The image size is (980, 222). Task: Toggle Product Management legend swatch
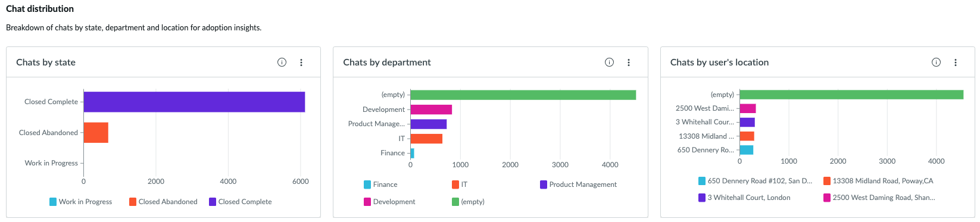click(544, 185)
